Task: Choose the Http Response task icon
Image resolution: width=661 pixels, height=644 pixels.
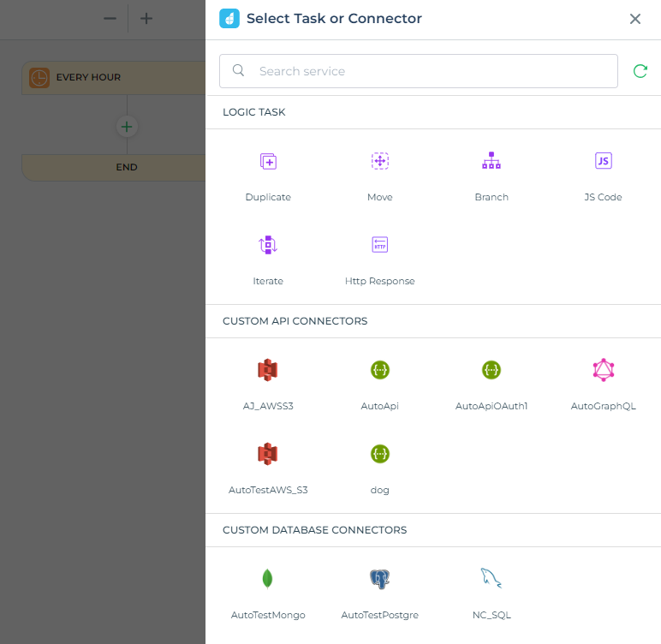Action: click(380, 245)
